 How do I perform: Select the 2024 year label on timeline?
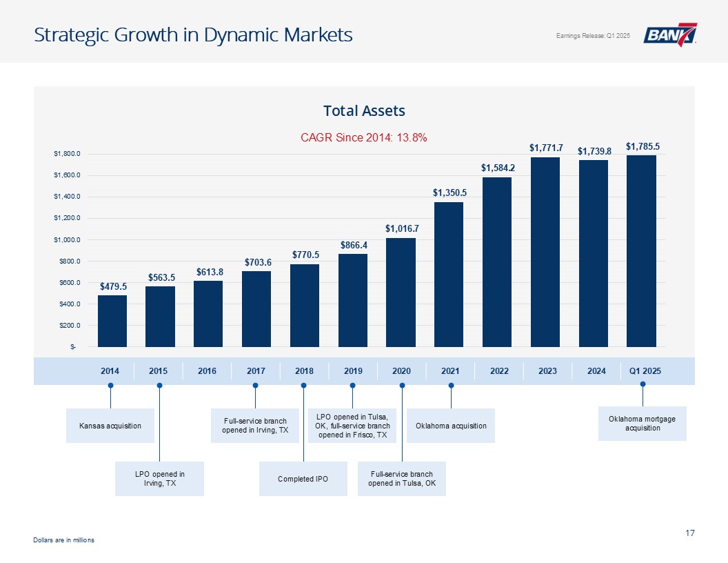pyautogui.click(x=596, y=371)
